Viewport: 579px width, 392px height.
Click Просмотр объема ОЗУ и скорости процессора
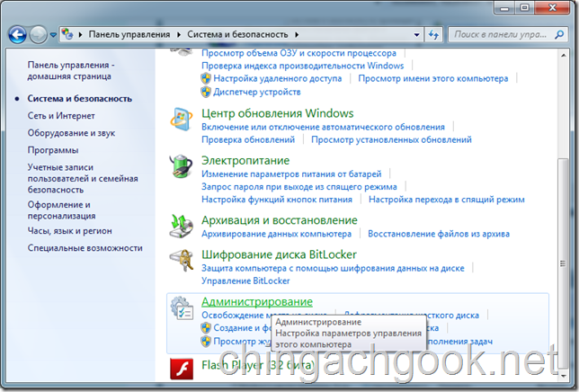coord(298,53)
